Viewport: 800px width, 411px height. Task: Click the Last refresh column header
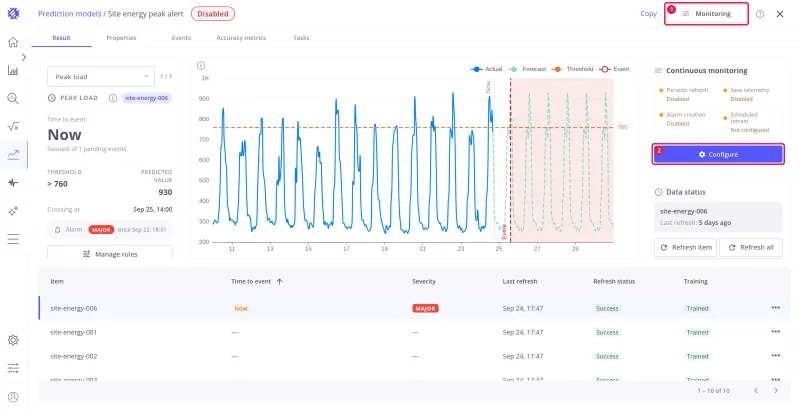click(x=520, y=281)
